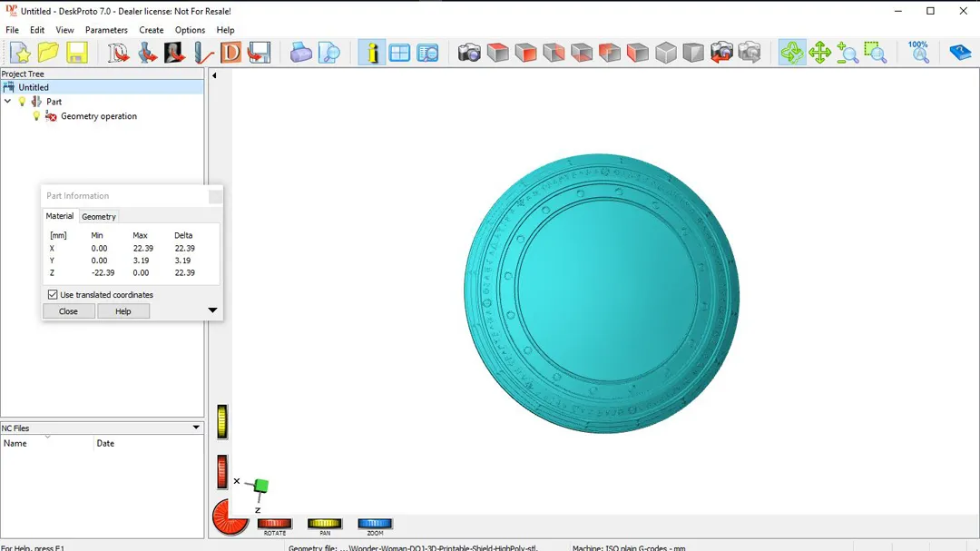Toggle Use translated coordinates checkbox
Viewport: 980px width, 551px height.
click(53, 295)
